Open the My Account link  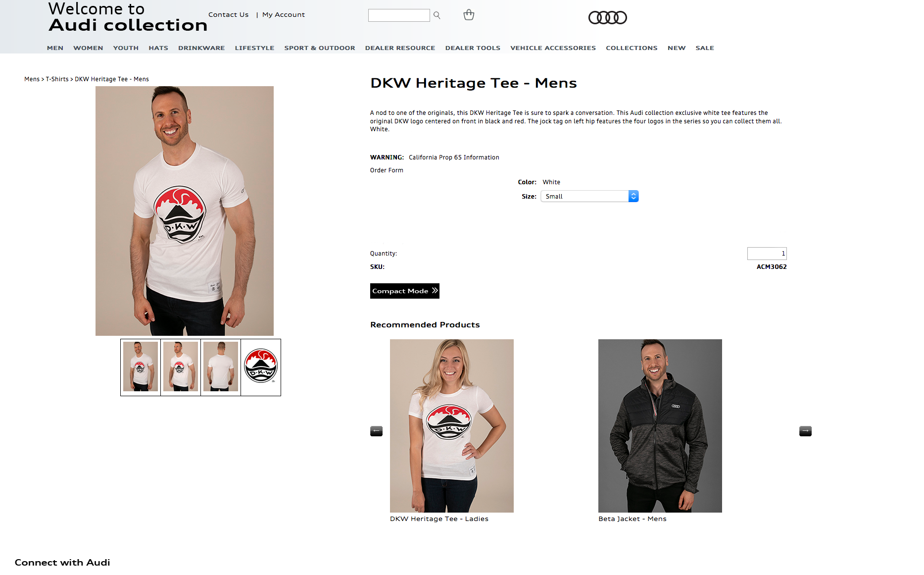tap(284, 15)
